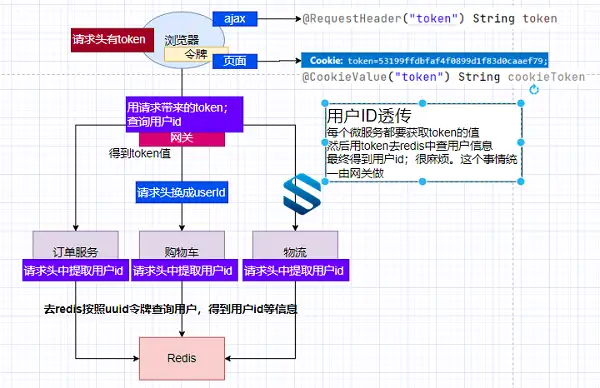The height and width of the screenshot is (388, 600).
Task: Click the @RequestHeader("token") String token text
Action: pyautogui.click(x=430, y=18)
